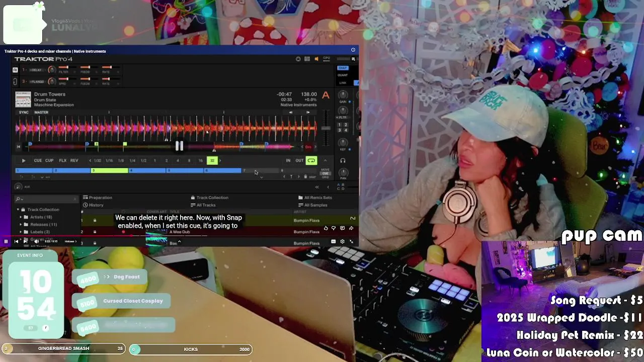Click the loop OUT button

pos(299,160)
